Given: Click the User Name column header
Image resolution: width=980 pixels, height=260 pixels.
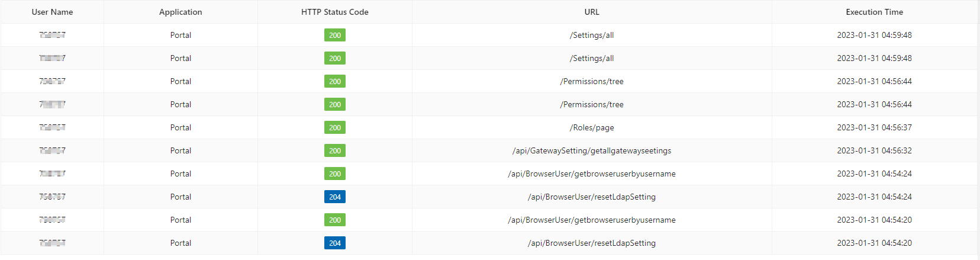Looking at the screenshot, I should coord(52,12).
